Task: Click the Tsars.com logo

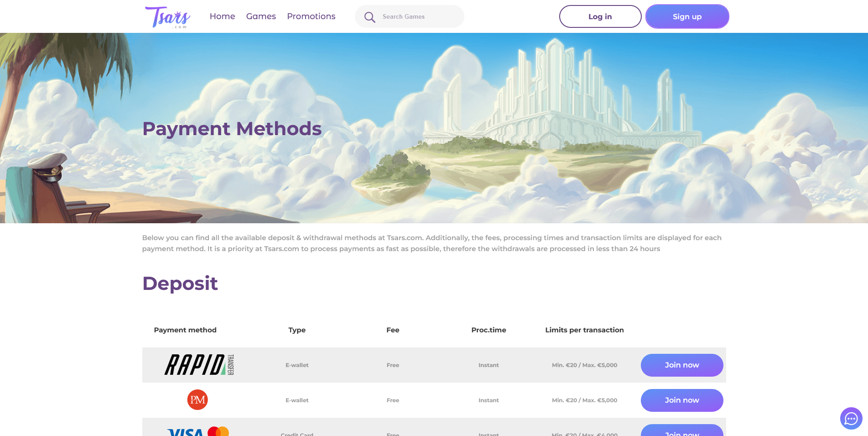Action: click(x=167, y=17)
